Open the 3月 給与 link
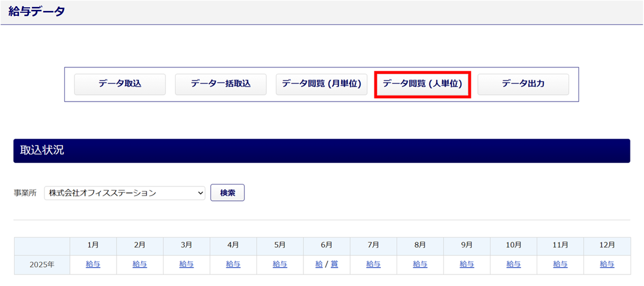Viewport: 644px width, 286px height. pyautogui.click(x=186, y=264)
